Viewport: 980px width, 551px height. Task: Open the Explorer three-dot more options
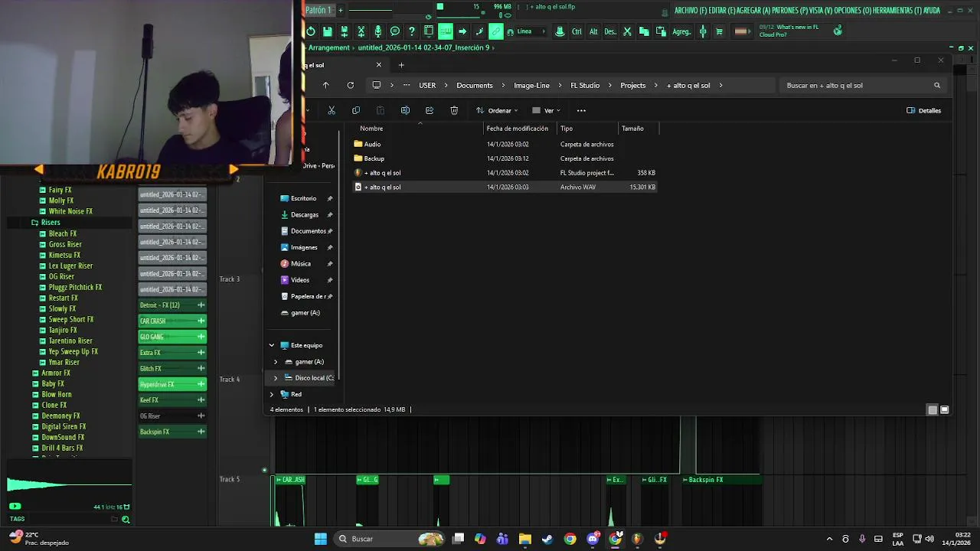coord(581,110)
